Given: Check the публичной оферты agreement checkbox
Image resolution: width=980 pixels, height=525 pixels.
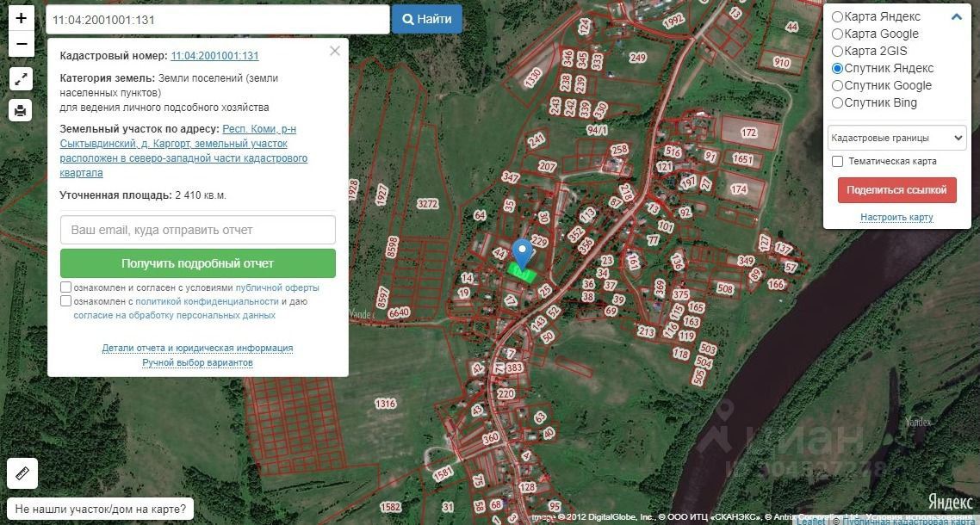Looking at the screenshot, I should click(x=65, y=287).
